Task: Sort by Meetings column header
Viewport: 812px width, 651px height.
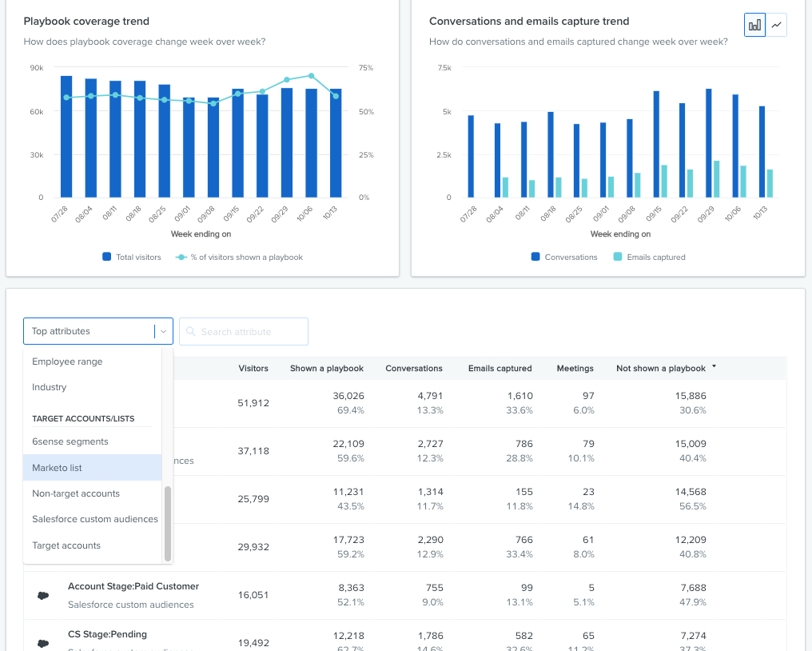Action: pos(575,368)
